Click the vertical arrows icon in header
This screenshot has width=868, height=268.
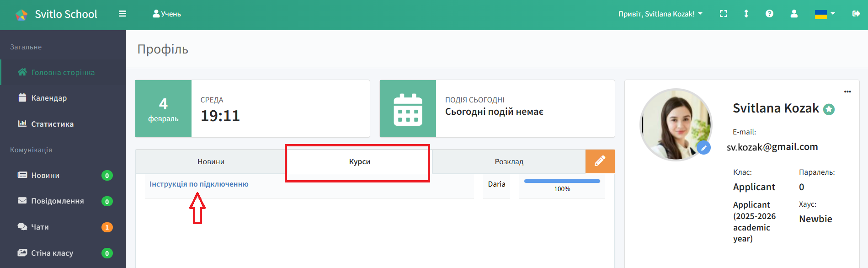coord(746,14)
